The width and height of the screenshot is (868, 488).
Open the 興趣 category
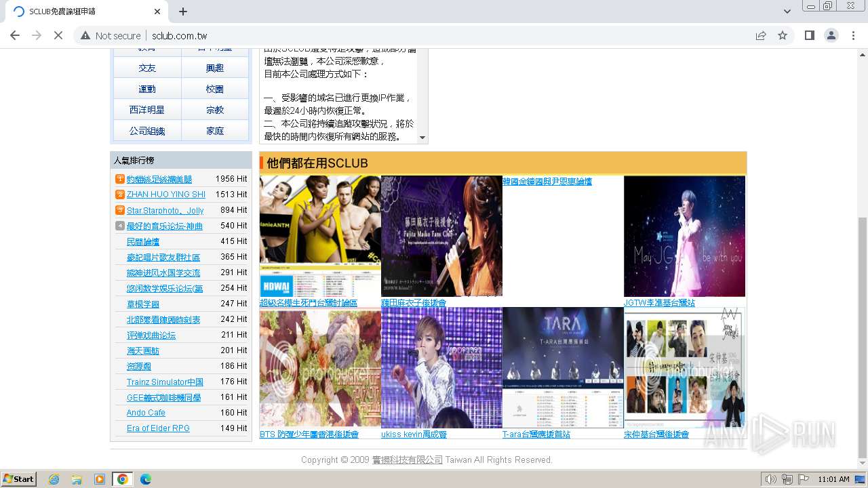coord(215,68)
